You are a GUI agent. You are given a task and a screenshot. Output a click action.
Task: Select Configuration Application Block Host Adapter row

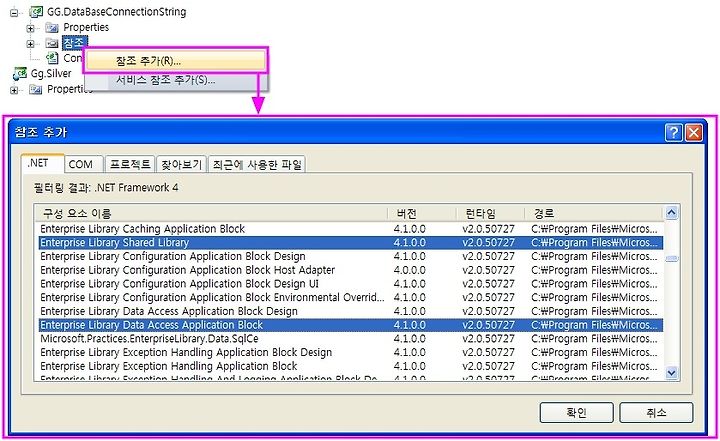click(350, 270)
